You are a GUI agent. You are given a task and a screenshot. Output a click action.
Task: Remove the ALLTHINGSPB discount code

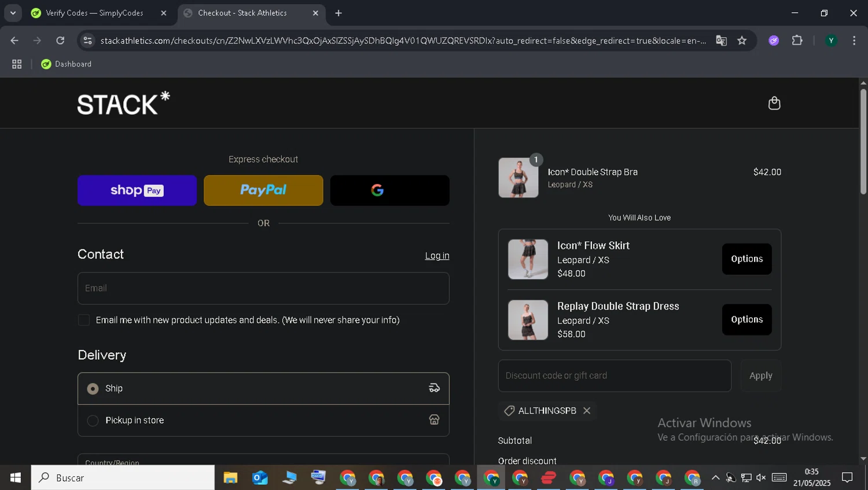(x=587, y=410)
